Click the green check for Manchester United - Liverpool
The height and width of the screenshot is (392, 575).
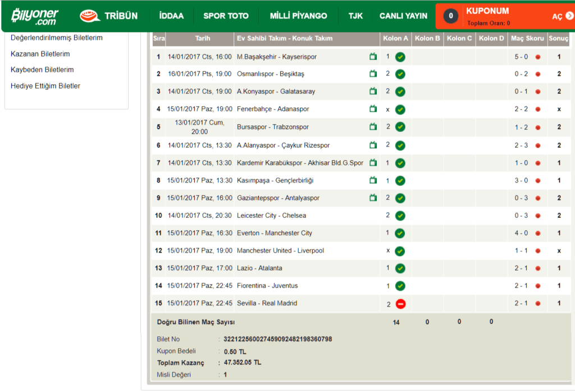coord(400,251)
